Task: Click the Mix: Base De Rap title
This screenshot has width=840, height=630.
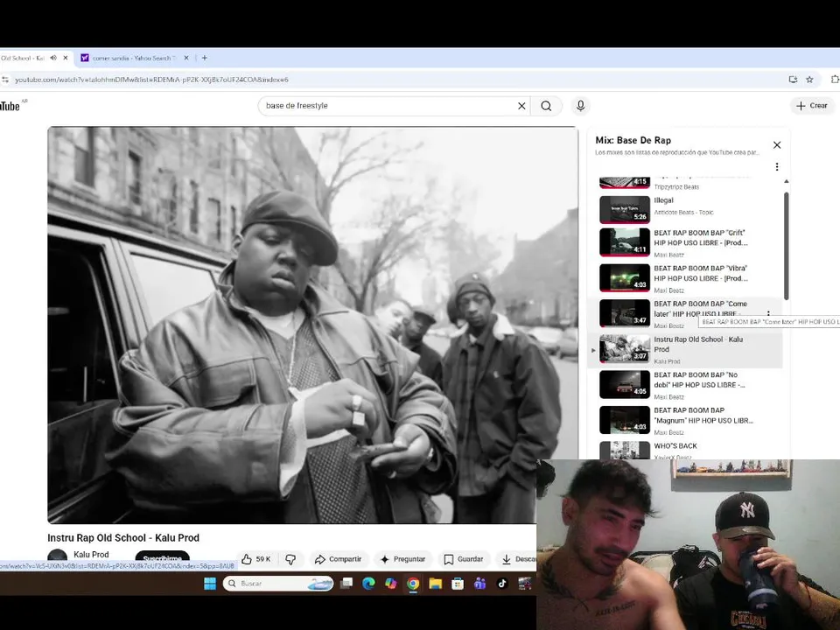Action: tap(633, 140)
